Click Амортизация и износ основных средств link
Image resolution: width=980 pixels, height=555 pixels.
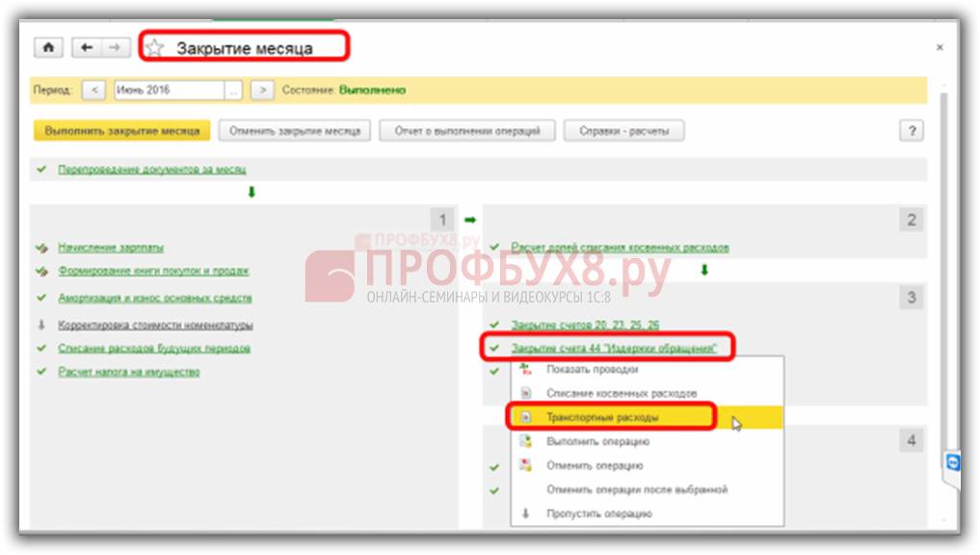click(155, 298)
